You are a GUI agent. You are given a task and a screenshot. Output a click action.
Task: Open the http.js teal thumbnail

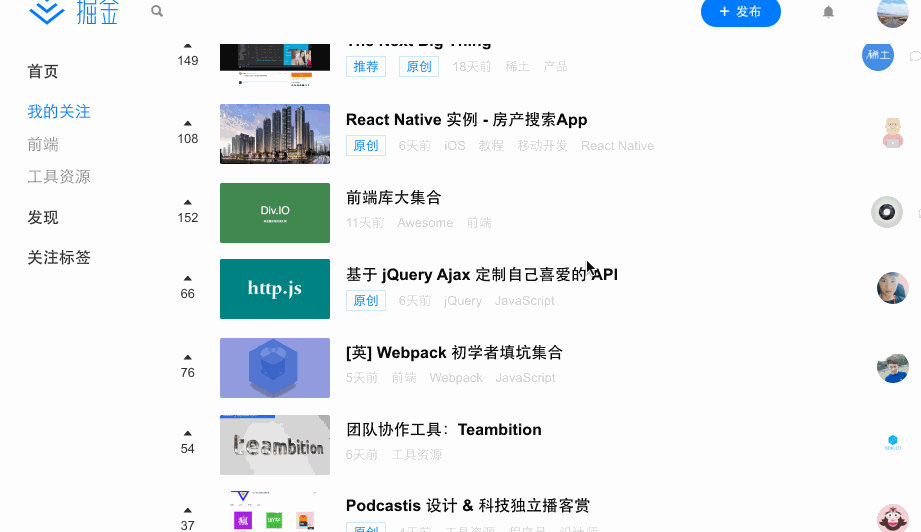pyautogui.click(x=275, y=289)
